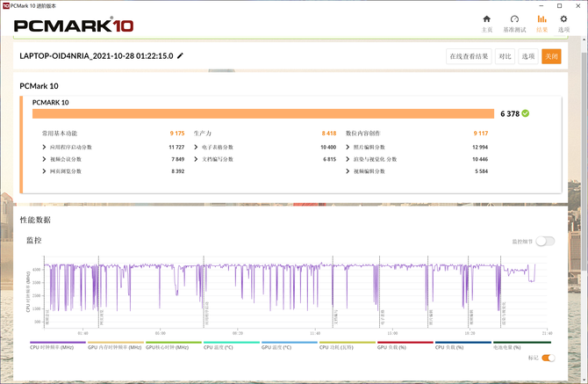Open the Options (选项) tab in header
This screenshot has height=384, width=588.
563,24
